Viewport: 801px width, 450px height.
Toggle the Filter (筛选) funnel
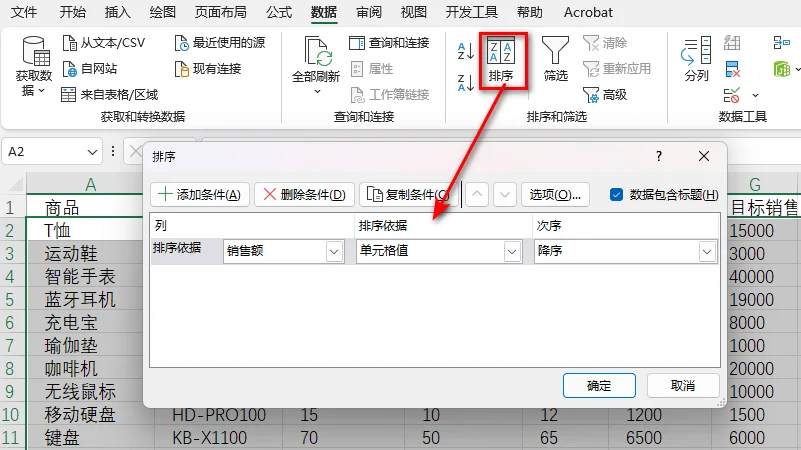click(555, 60)
